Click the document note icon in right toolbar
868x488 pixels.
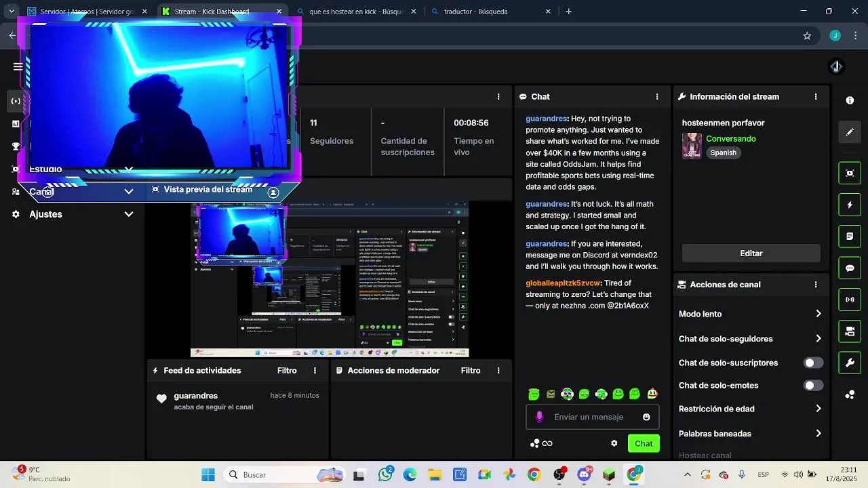(x=850, y=237)
